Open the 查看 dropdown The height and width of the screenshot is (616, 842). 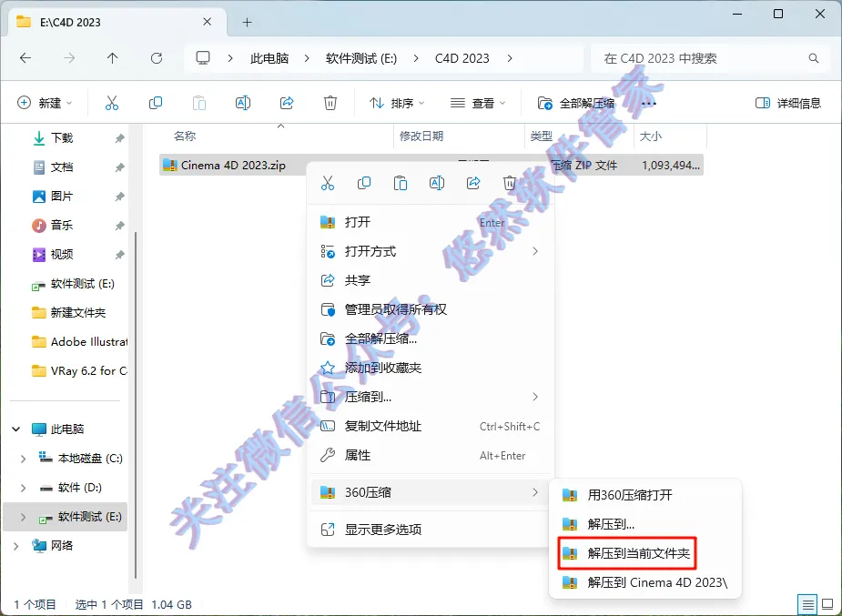[478, 103]
